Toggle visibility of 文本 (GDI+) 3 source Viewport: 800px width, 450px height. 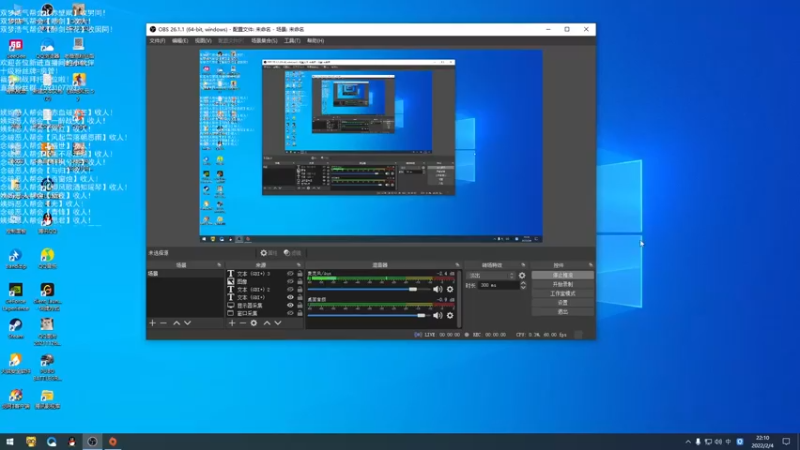click(290, 274)
